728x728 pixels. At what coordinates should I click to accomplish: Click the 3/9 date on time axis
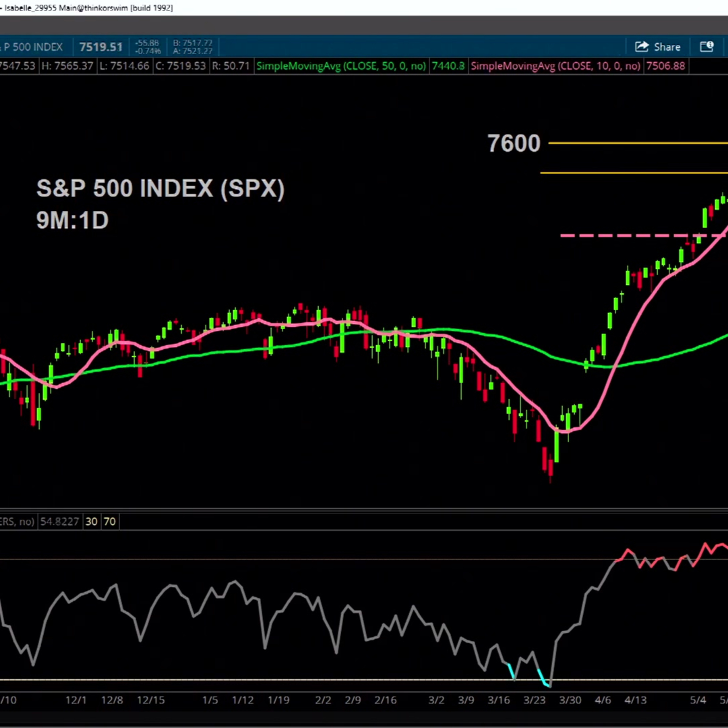(466, 700)
